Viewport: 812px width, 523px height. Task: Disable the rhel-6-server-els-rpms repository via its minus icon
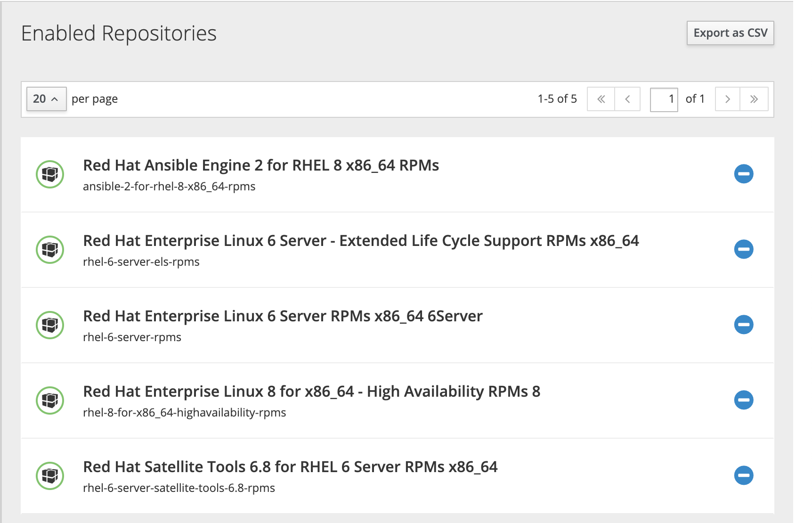click(x=743, y=249)
